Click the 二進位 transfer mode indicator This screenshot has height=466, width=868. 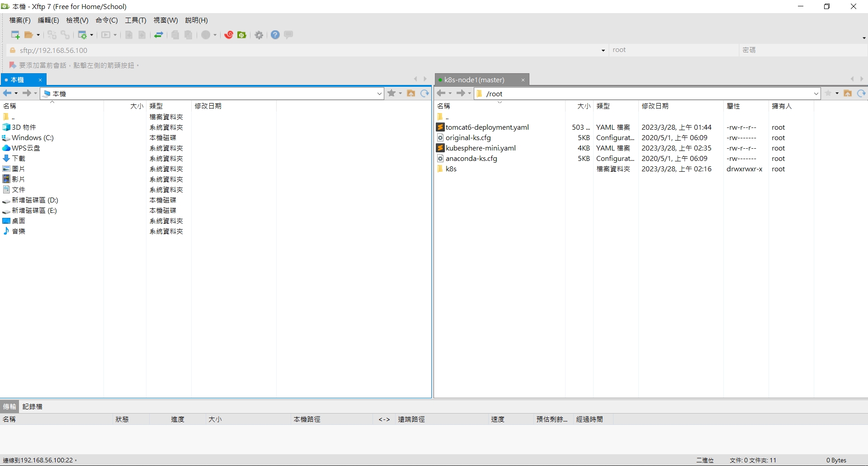click(x=705, y=460)
